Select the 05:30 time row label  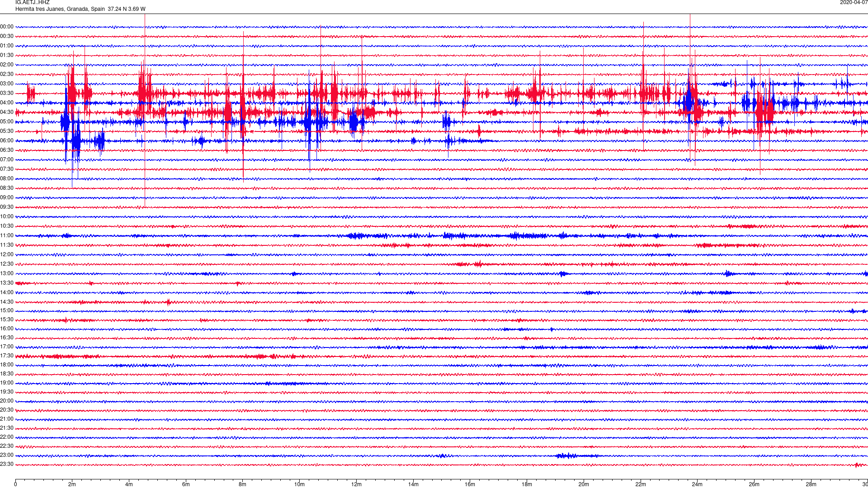click(x=7, y=131)
